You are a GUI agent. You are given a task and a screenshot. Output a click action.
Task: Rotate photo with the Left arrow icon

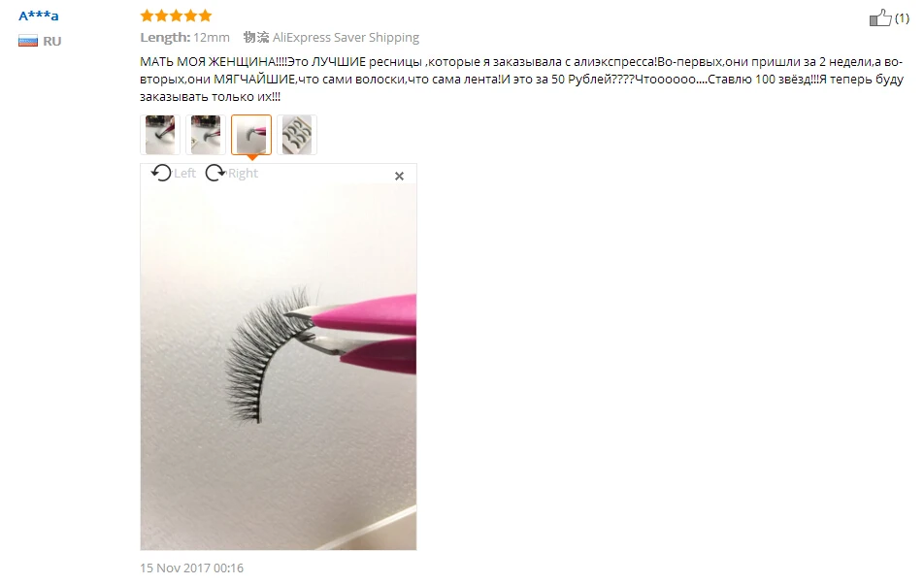click(x=161, y=173)
